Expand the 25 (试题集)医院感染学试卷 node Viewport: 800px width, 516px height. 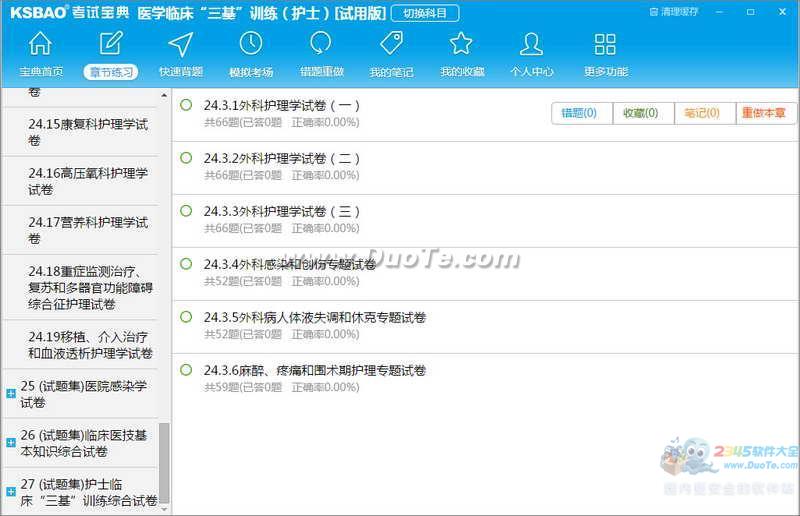(x=11, y=394)
